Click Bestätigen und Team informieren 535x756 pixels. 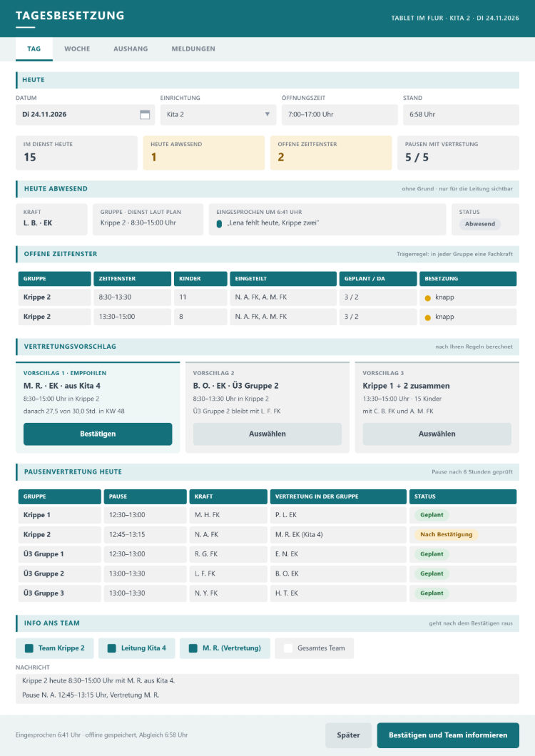448,735
